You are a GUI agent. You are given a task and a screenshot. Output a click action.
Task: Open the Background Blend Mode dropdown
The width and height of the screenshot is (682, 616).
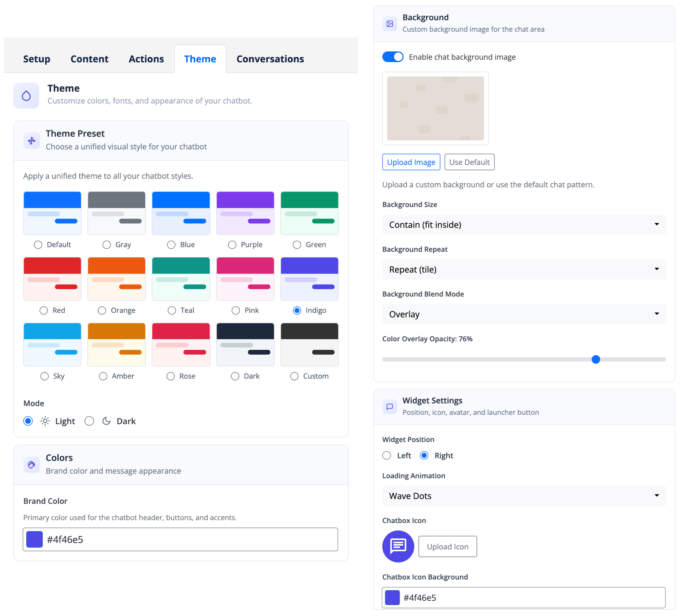coord(524,314)
